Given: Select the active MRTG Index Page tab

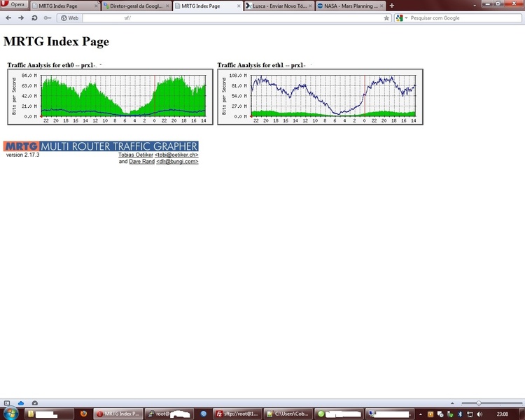Looking at the screenshot, I should [208, 6].
